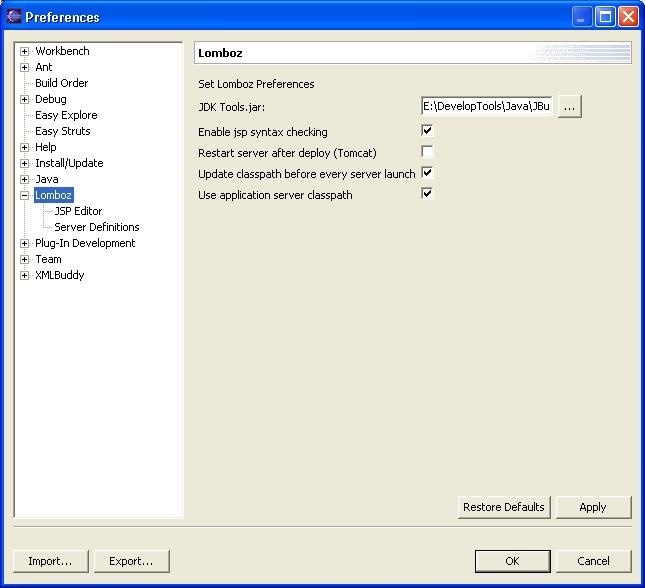Select Ant preferences page

point(44,67)
